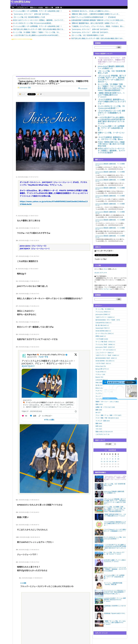Click the folder icon beside Juice=Juice 芸能

18,87
